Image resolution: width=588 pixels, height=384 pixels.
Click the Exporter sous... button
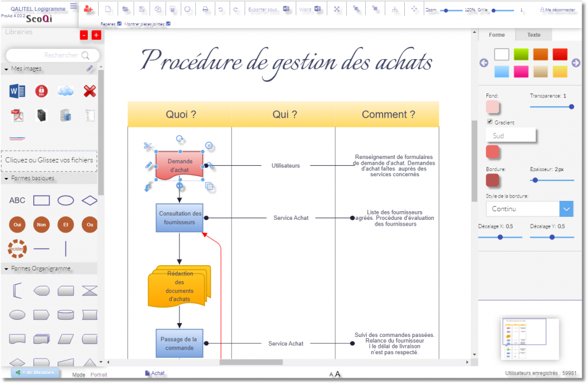tap(269, 9)
